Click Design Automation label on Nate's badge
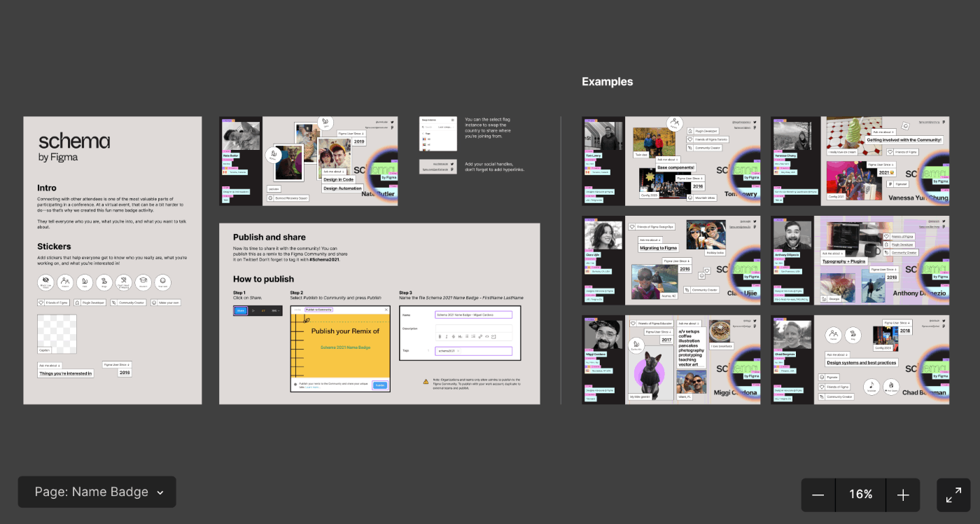This screenshot has width=980, height=524. [342, 188]
